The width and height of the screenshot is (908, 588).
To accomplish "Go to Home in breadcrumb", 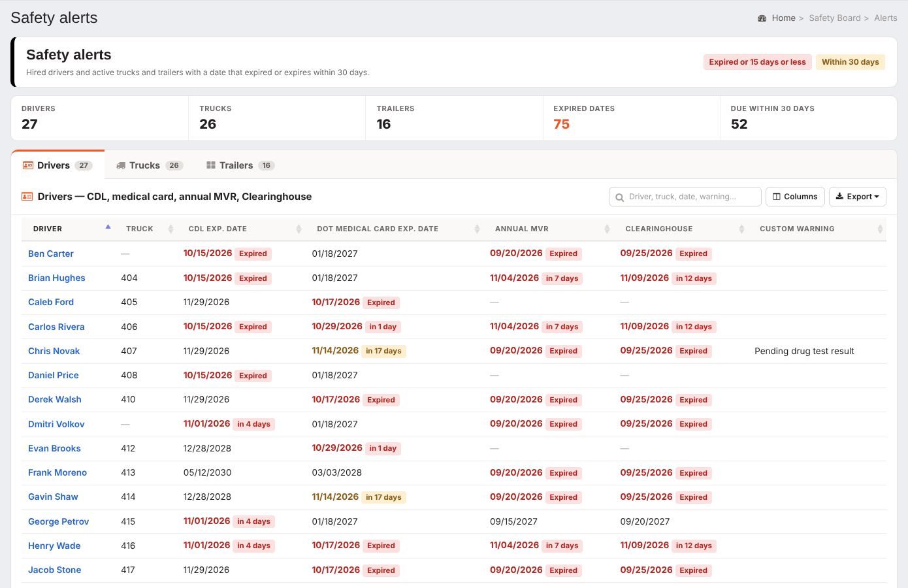I will coord(783,18).
